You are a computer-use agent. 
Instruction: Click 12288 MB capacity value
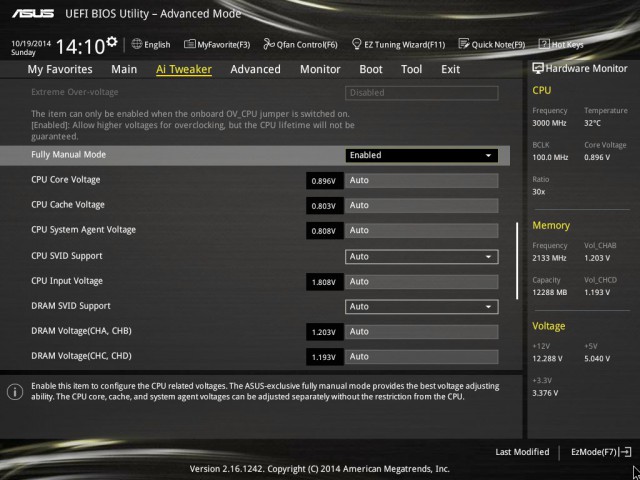(549, 292)
